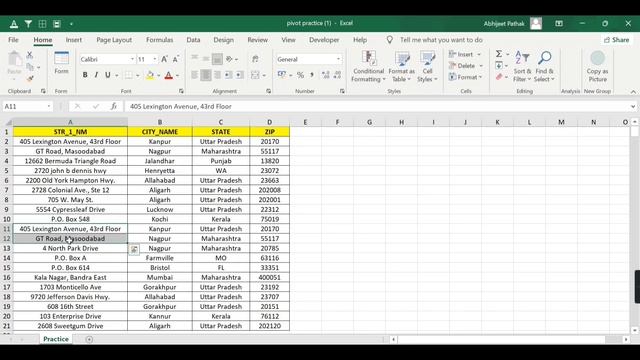Viewport: 640px width, 360px height.
Task: Open the font name Calibri dropdown
Action: tap(132, 59)
